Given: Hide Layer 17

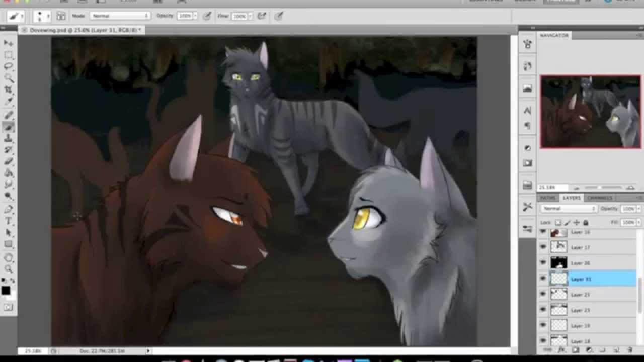Looking at the screenshot, I should pos(543,247).
